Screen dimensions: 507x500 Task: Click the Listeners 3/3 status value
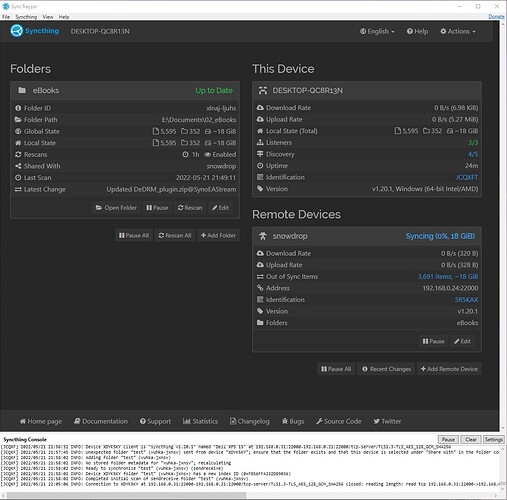point(473,143)
